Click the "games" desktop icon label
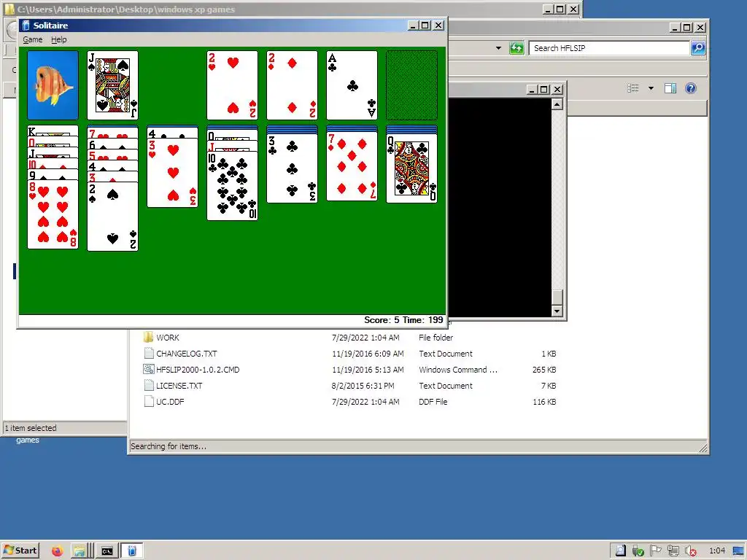This screenshot has height=560, width=747. coord(28,440)
